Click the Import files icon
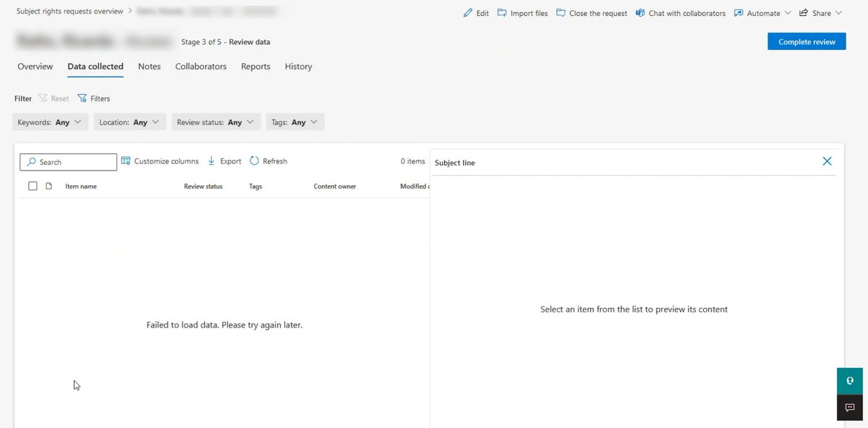The height and width of the screenshot is (428, 868). (502, 13)
